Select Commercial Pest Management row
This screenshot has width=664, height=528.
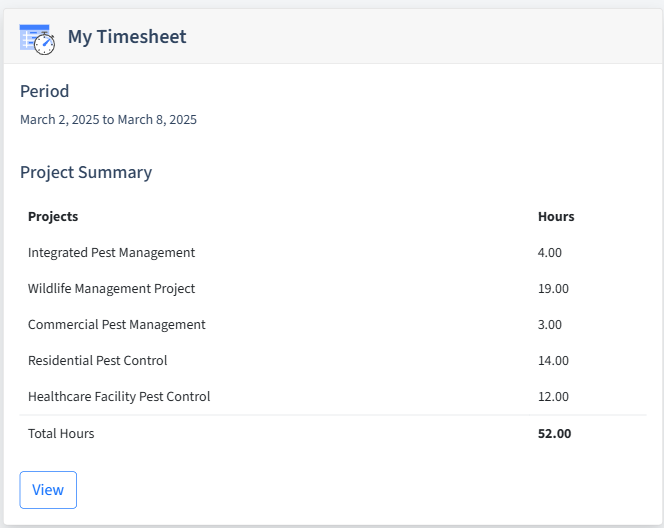point(333,325)
